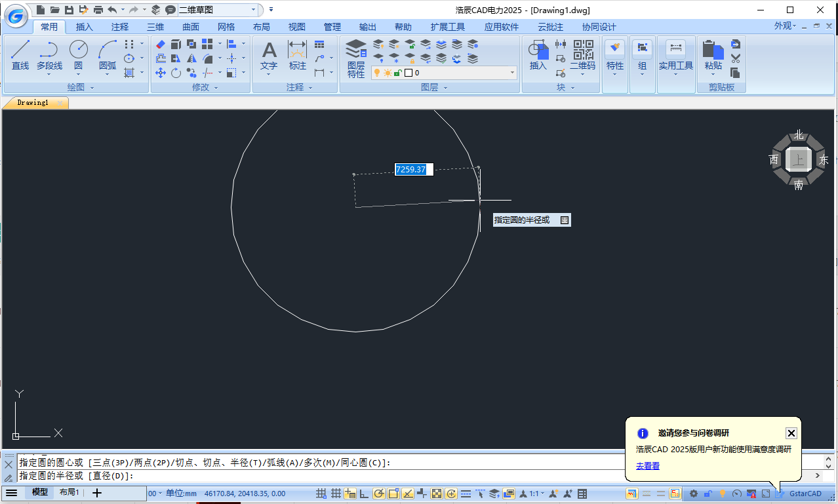Click layer 0 color swatch
This screenshot has width=838, height=504.
click(409, 73)
